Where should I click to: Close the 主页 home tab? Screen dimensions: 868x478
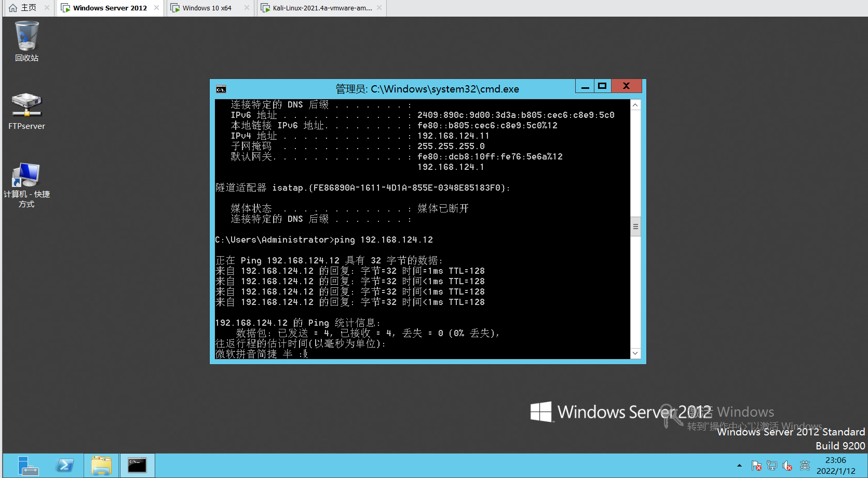pyautogui.click(x=47, y=8)
